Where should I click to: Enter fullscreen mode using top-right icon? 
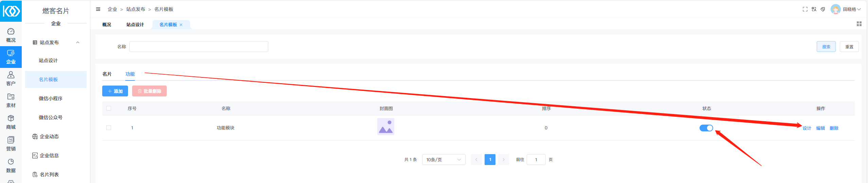tap(805, 9)
